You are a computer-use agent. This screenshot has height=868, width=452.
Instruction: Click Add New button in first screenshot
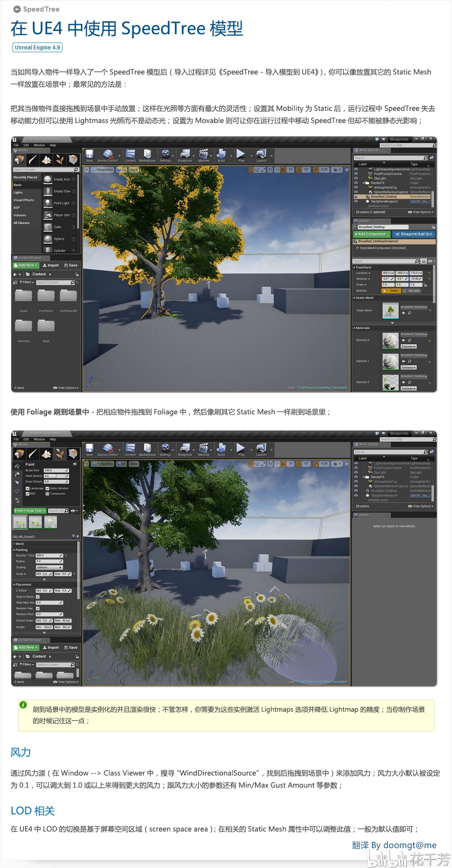pos(26,265)
